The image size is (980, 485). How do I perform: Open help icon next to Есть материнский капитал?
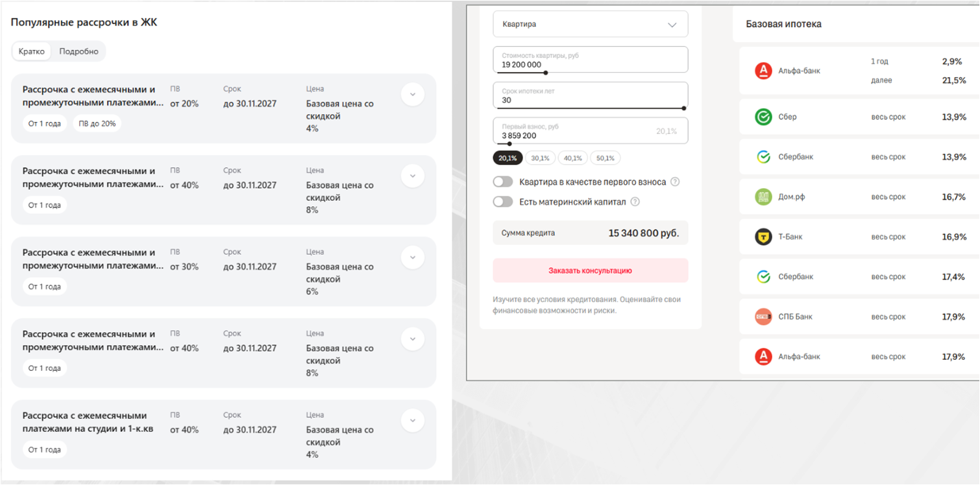point(635,202)
